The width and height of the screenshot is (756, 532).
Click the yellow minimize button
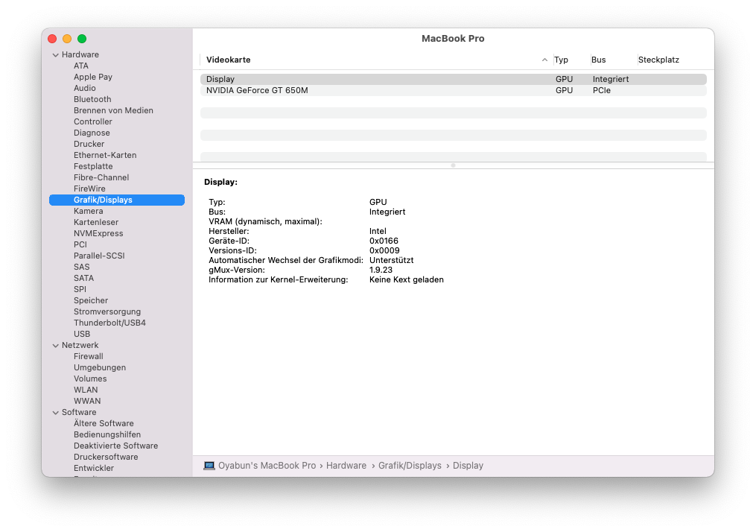point(67,39)
